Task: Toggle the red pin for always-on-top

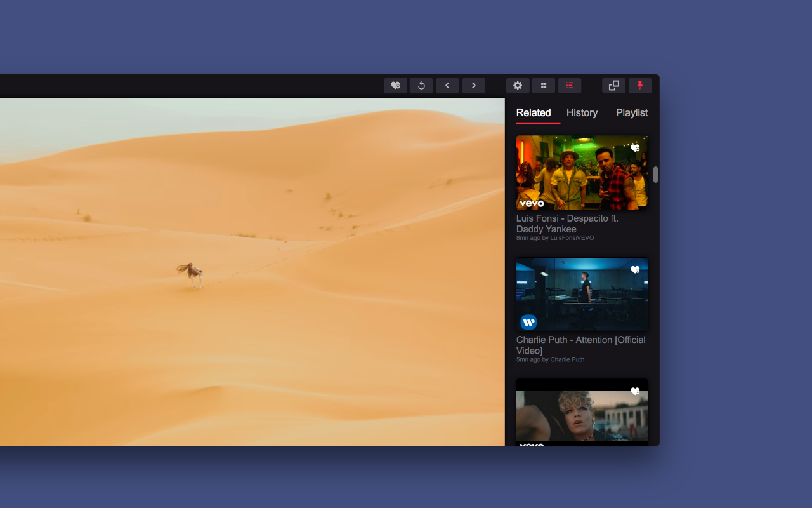Action: pos(640,85)
